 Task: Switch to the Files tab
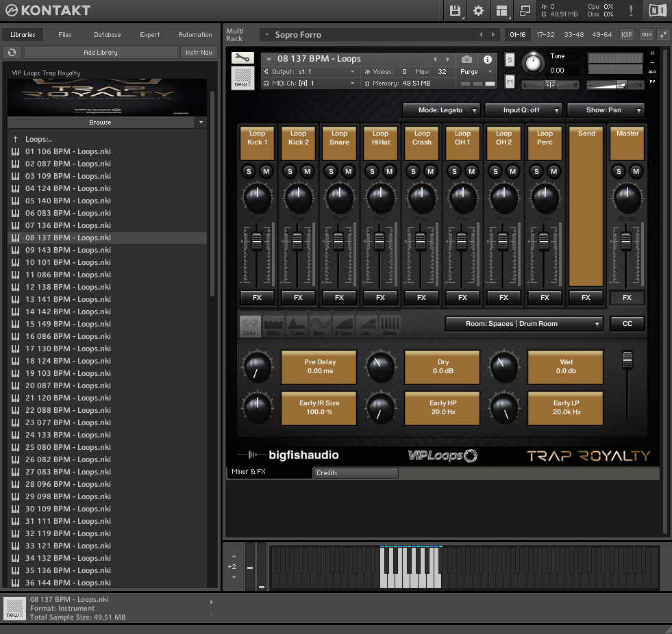pos(64,35)
